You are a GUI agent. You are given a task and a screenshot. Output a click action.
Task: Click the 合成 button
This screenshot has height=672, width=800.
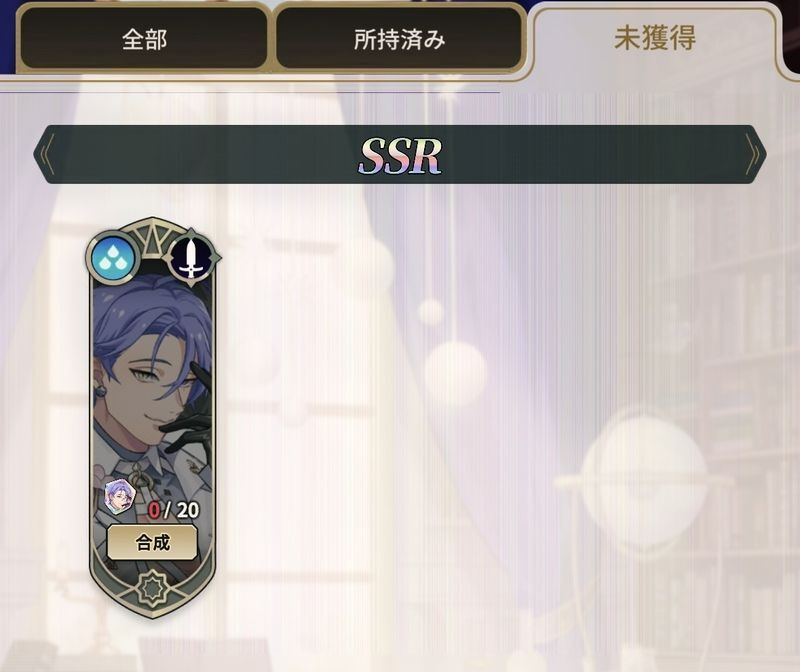point(152,542)
